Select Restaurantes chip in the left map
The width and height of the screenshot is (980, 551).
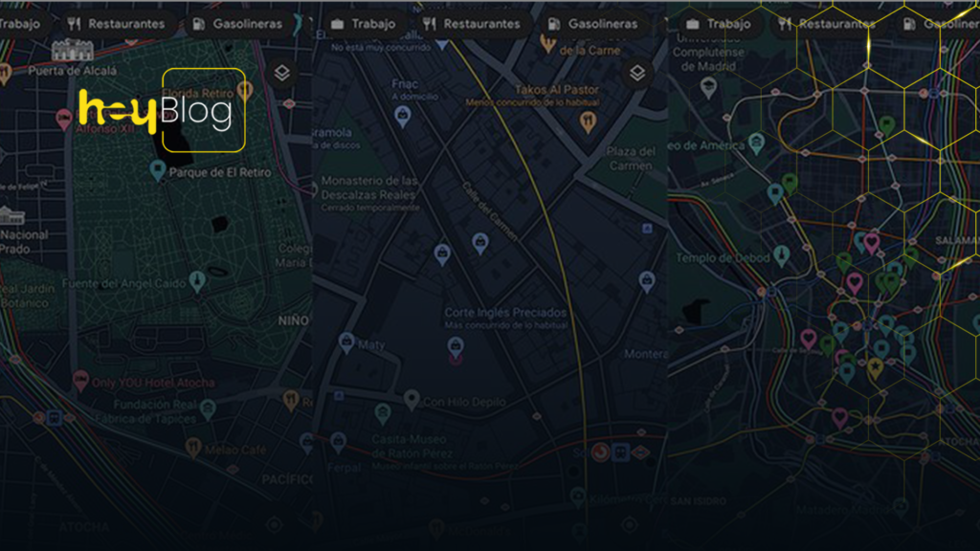click(x=116, y=24)
